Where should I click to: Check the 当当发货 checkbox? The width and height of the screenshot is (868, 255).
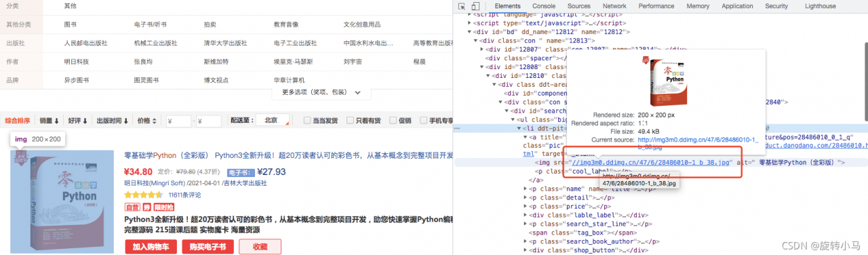[307, 121]
